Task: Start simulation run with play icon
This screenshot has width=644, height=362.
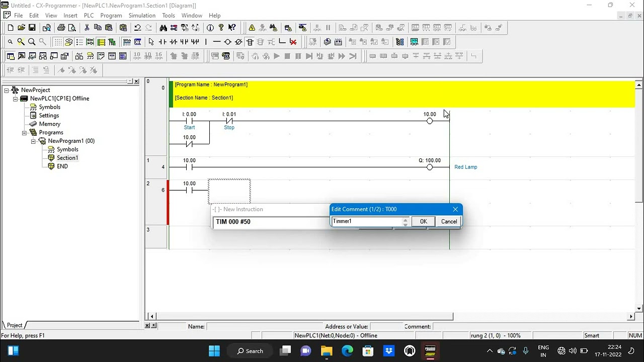Action: (276, 56)
